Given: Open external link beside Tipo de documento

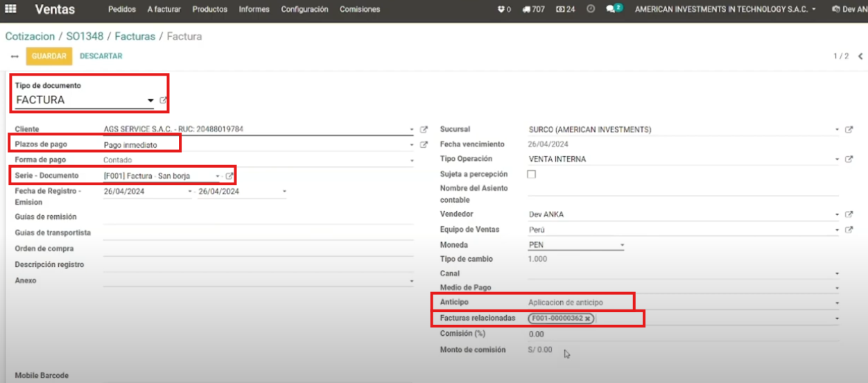Looking at the screenshot, I should [x=164, y=101].
